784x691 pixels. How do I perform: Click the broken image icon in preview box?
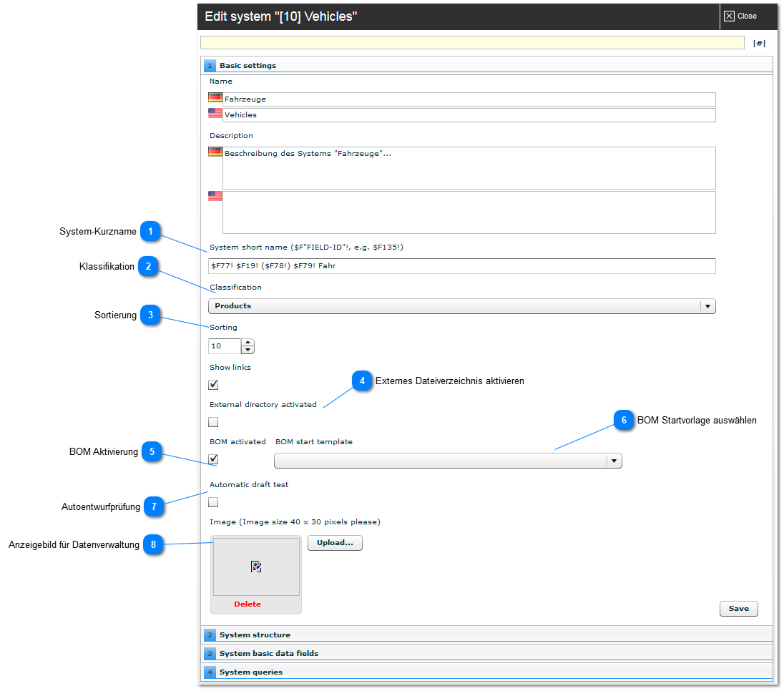pyautogui.click(x=256, y=567)
